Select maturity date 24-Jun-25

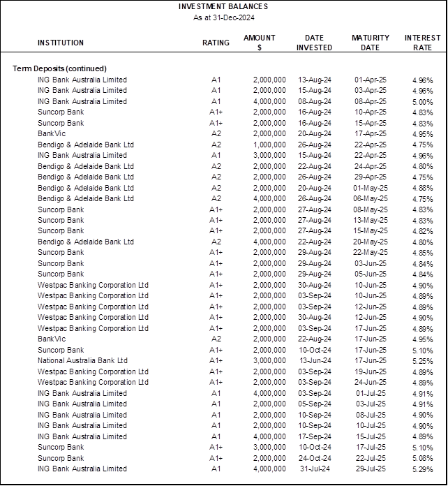(371, 383)
